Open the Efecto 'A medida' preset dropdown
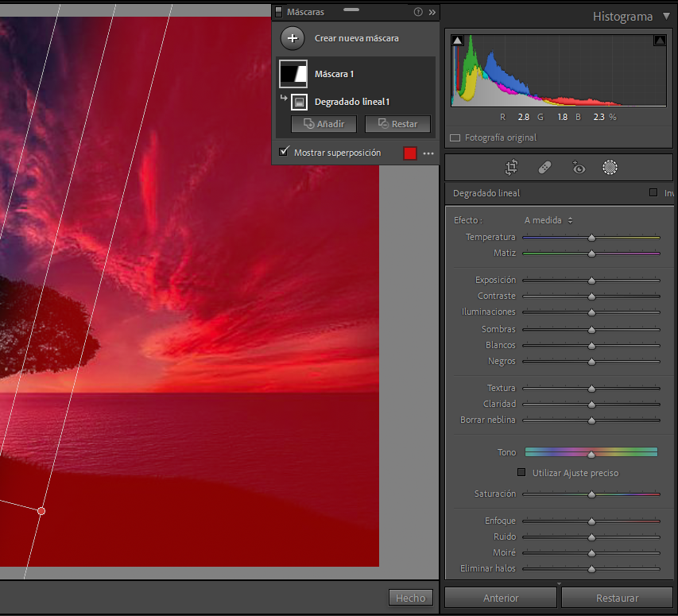 (x=548, y=220)
